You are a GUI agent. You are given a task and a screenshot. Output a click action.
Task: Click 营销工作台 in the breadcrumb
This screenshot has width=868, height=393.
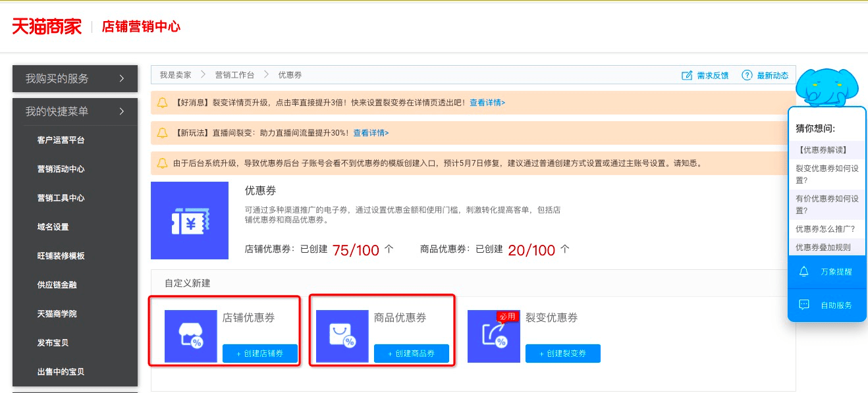coord(234,75)
